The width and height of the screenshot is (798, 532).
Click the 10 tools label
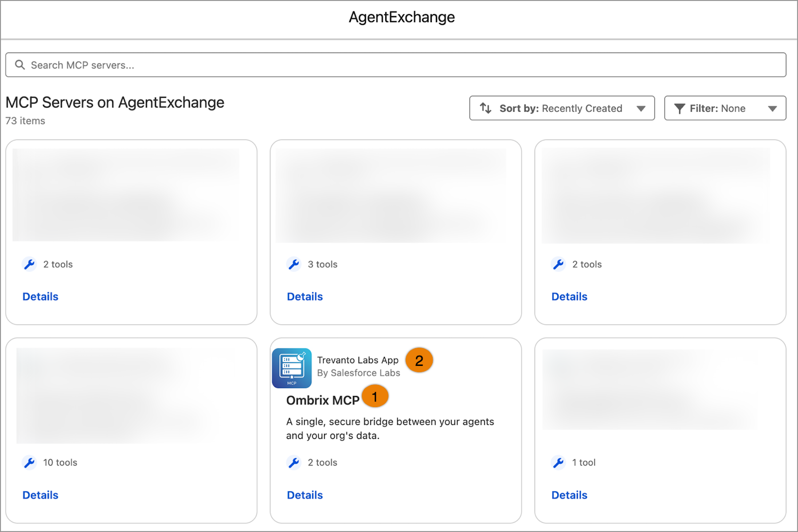pos(60,462)
